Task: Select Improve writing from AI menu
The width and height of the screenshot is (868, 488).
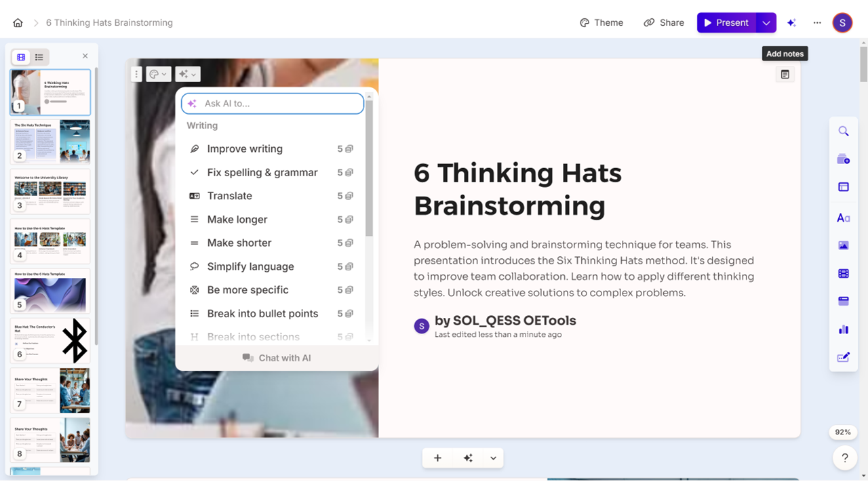Action: click(x=245, y=149)
